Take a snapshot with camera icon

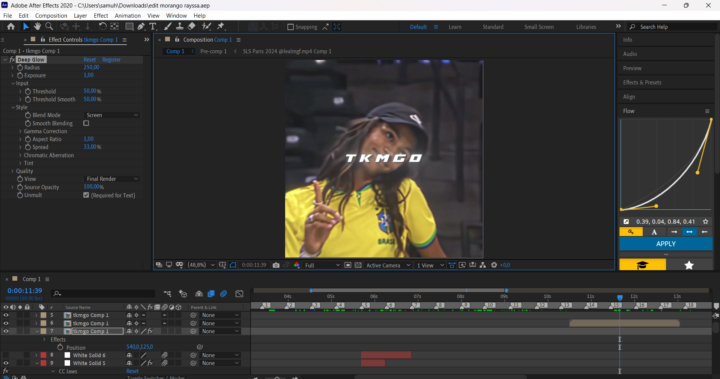[x=276, y=265]
